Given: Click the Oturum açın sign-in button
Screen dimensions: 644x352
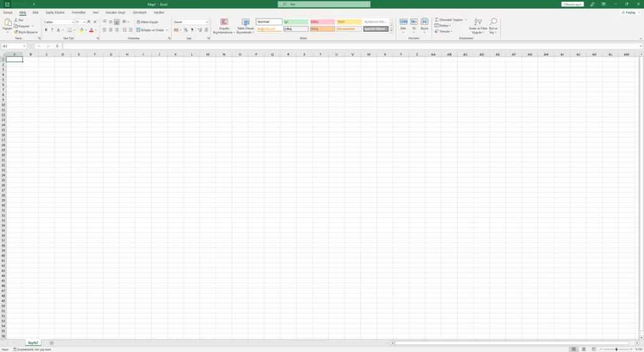Looking at the screenshot, I should coord(572,4).
